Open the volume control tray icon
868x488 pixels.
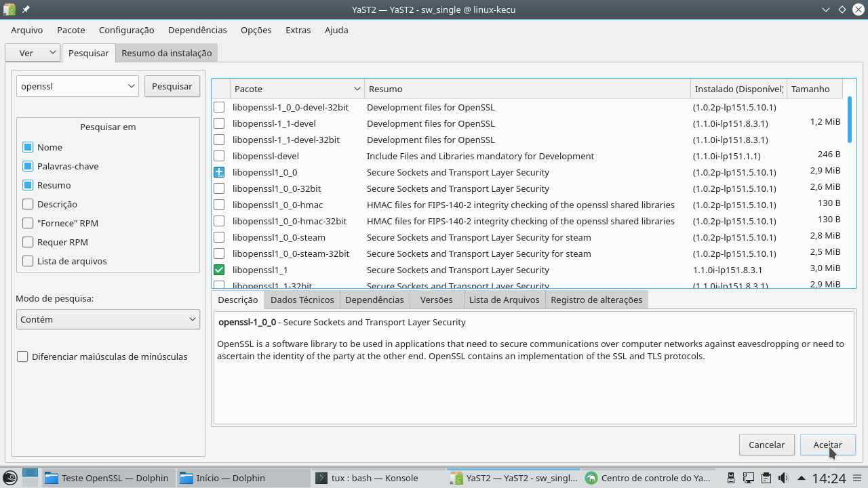[x=783, y=478]
